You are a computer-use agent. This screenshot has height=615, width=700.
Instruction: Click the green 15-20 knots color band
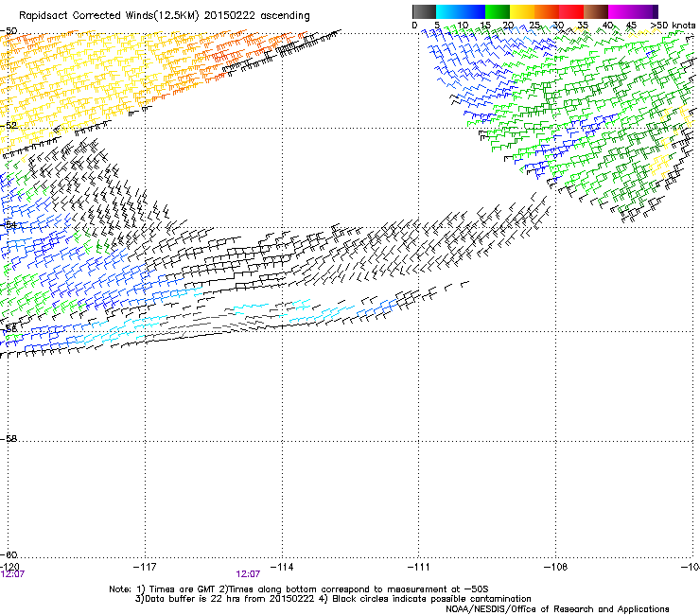498,11
